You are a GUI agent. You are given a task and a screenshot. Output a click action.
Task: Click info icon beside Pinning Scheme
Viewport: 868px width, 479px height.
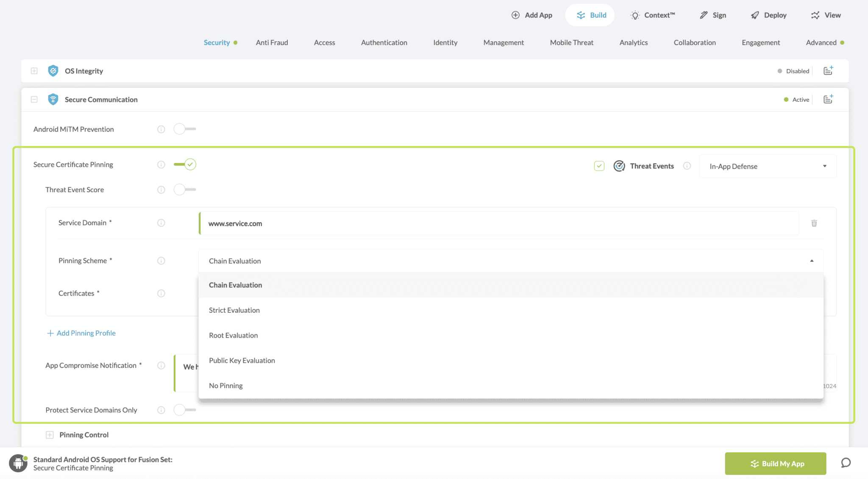coord(161,261)
